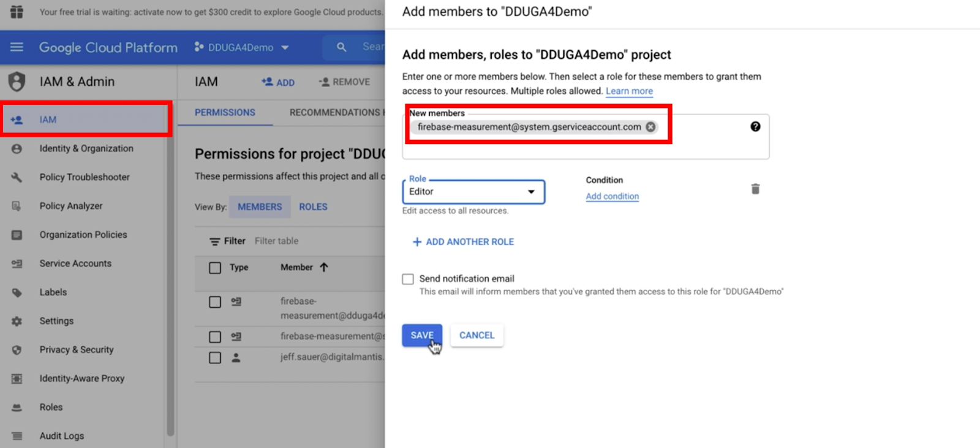Remove the firebase-measurement member chip
The height and width of the screenshot is (448, 980).
coord(650,127)
